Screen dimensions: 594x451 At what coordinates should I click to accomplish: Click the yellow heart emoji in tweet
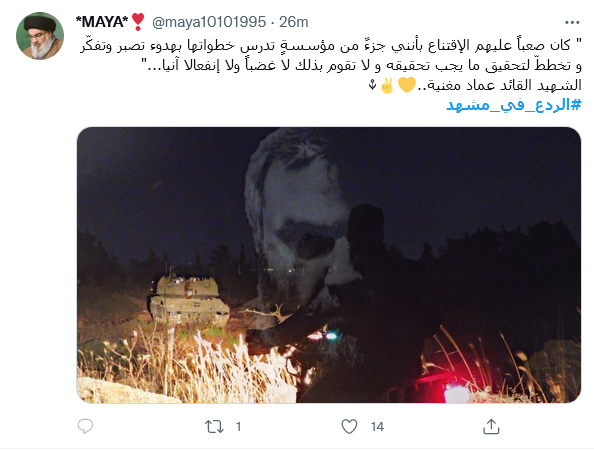pyautogui.click(x=408, y=86)
